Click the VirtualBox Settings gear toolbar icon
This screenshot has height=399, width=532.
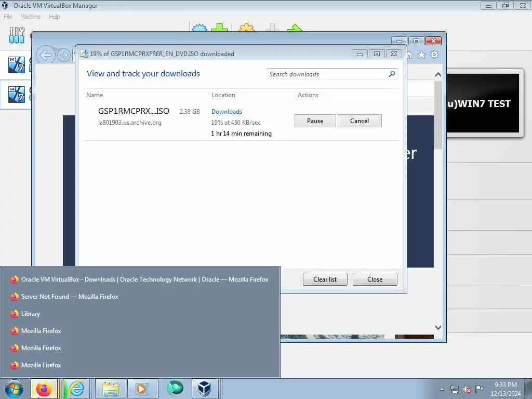click(247, 28)
